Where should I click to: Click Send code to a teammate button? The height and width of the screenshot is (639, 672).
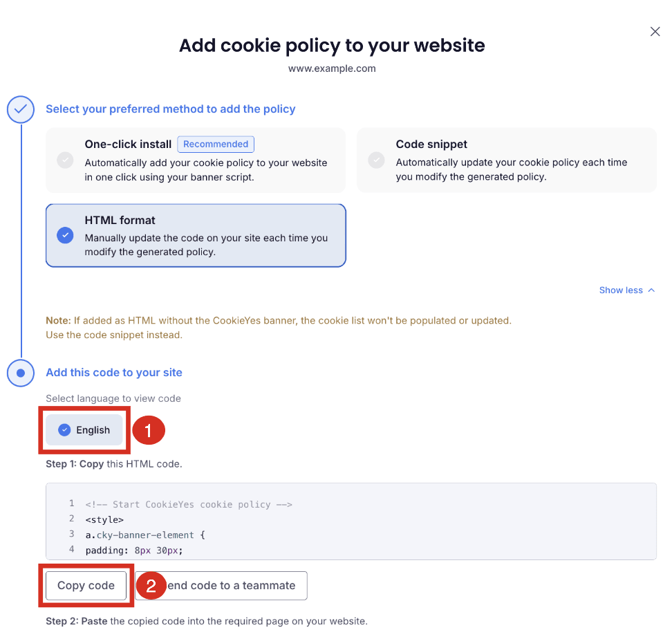[x=221, y=586]
